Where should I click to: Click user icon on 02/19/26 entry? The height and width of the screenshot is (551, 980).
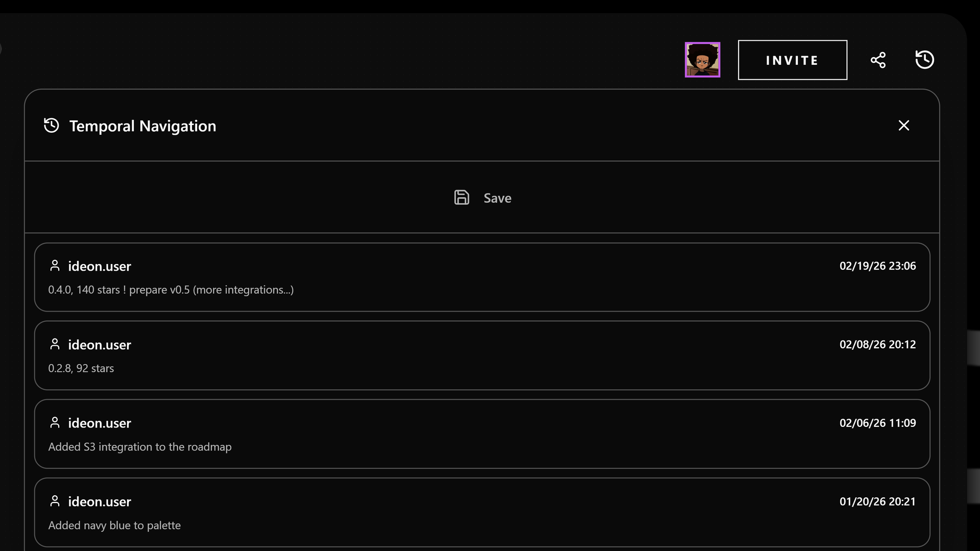pyautogui.click(x=55, y=266)
